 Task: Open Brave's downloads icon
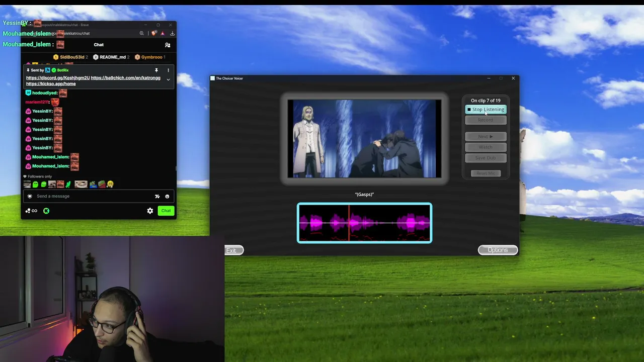[172, 33]
